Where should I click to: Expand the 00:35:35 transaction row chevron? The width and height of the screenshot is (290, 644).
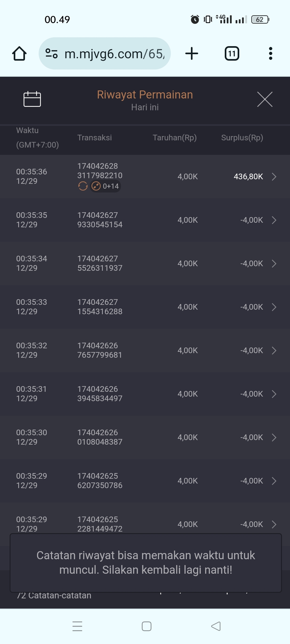(x=274, y=220)
